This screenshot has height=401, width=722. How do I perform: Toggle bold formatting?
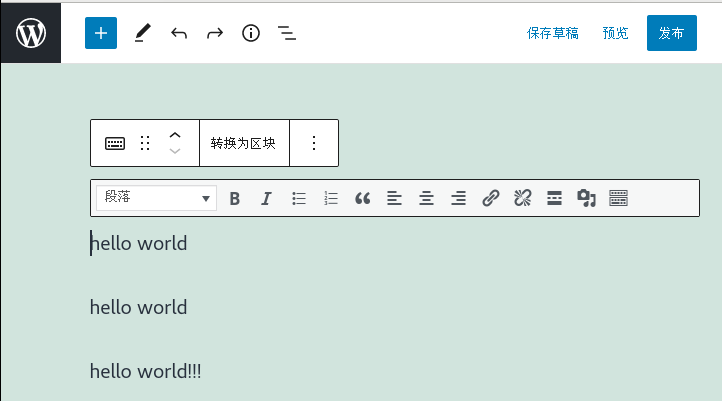coord(235,198)
